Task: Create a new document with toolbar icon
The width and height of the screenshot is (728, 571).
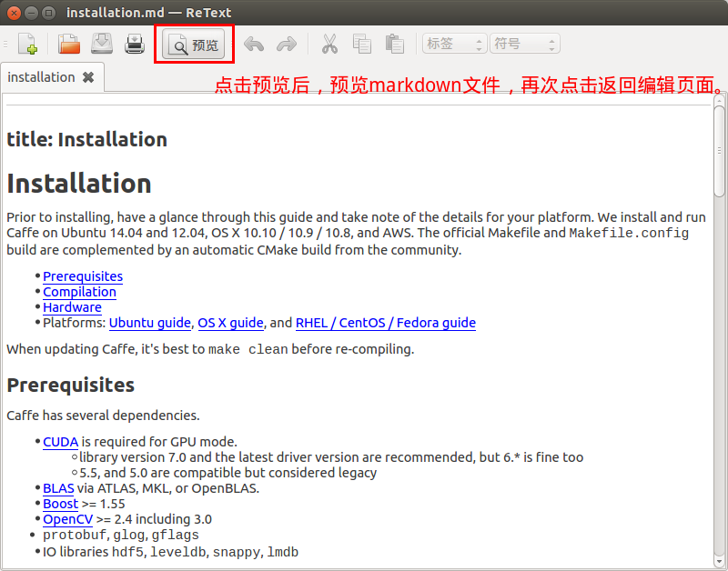Action: pyautogui.click(x=28, y=44)
